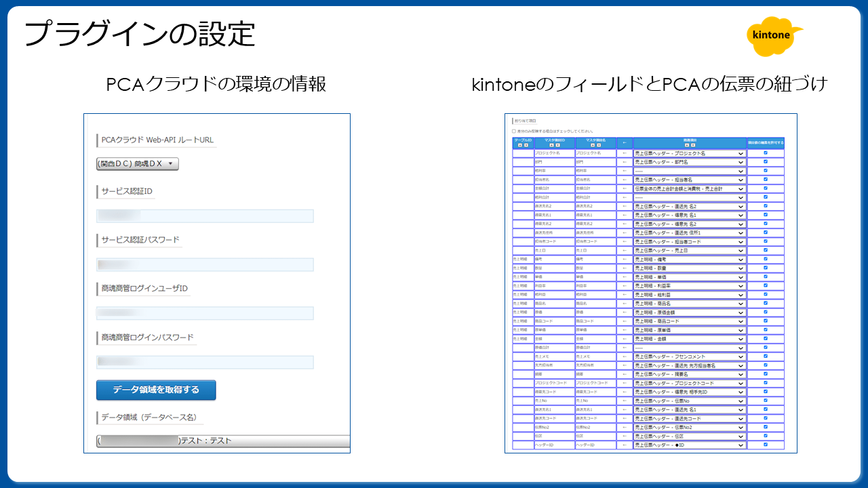Open the (関西DC) 商魂DX dropdown
The image size is (868, 488).
(138, 164)
